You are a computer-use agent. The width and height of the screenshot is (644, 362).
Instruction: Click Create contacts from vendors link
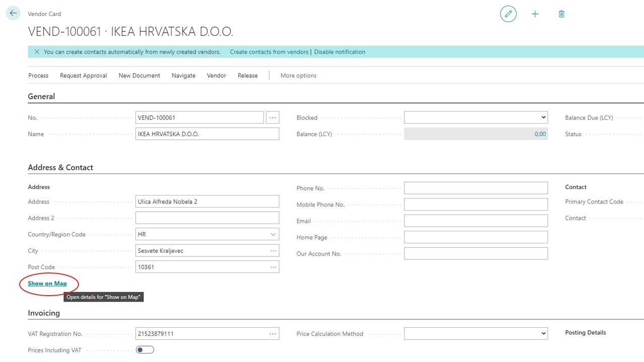[269, 52]
